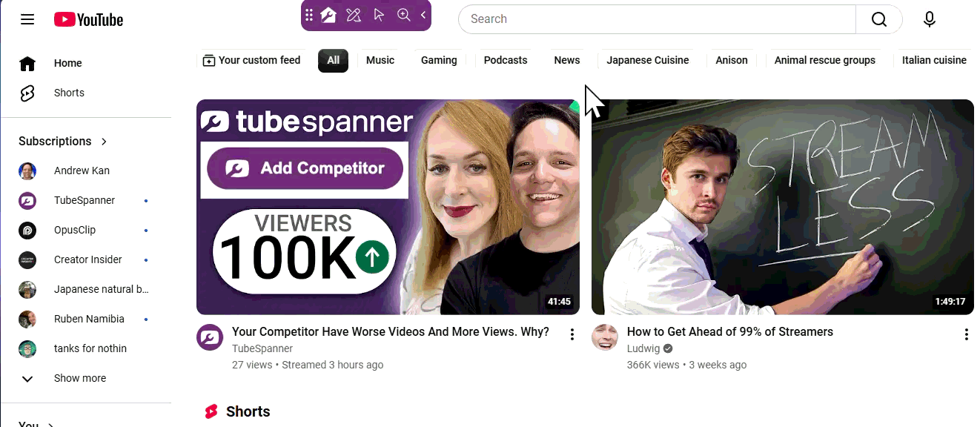The image size is (980, 427).
Task: Select the News filter chip
Action: pos(567,60)
